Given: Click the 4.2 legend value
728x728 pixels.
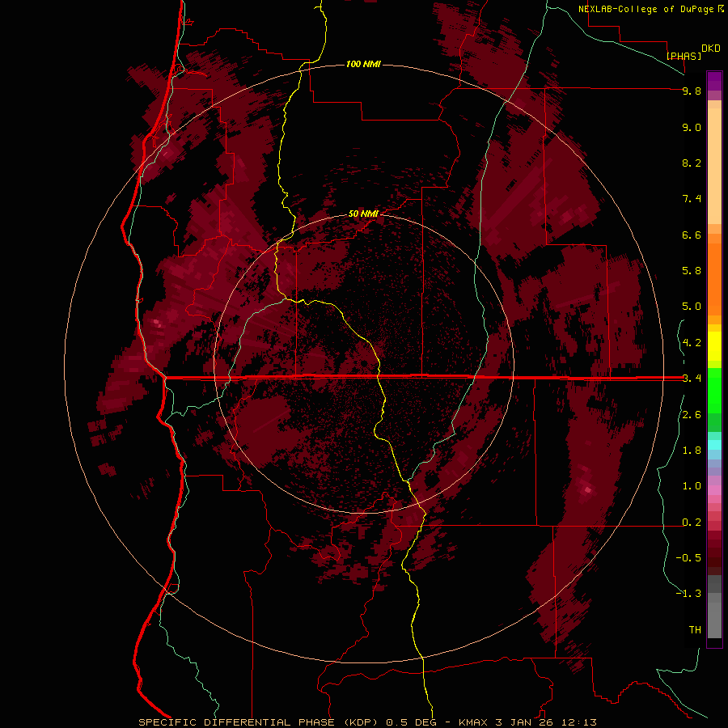Looking at the screenshot, I should [692, 343].
